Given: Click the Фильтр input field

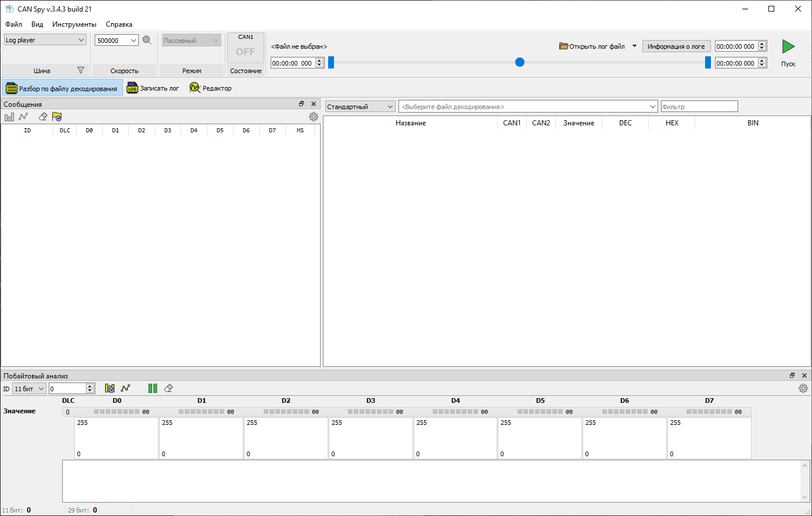Looking at the screenshot, I should (x=699, y=107).
